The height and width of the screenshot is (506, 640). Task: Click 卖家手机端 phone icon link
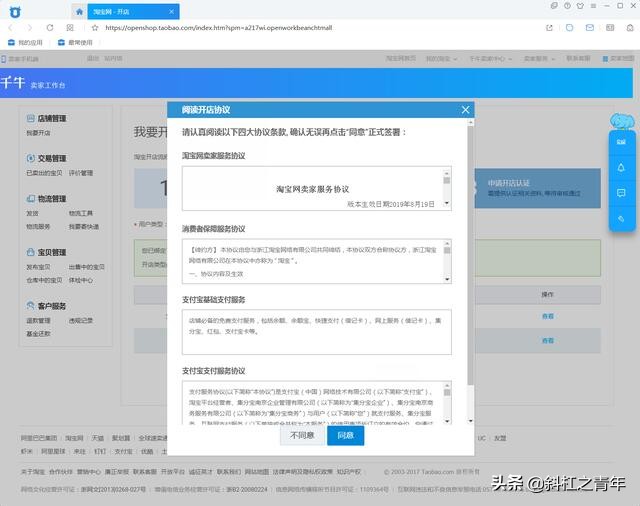(20, 59)
